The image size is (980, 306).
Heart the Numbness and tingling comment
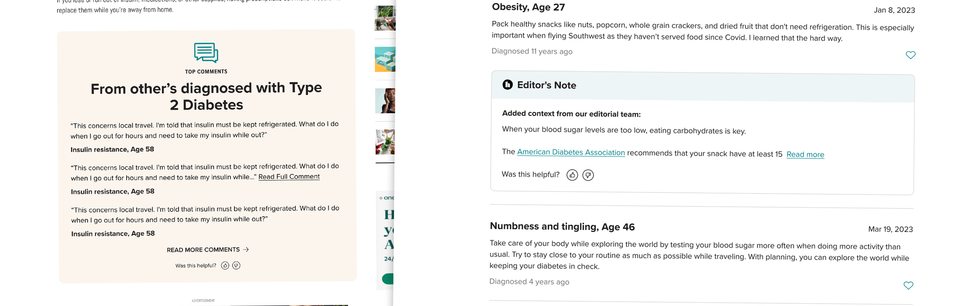pyautogui.click(x=908, y=286)
